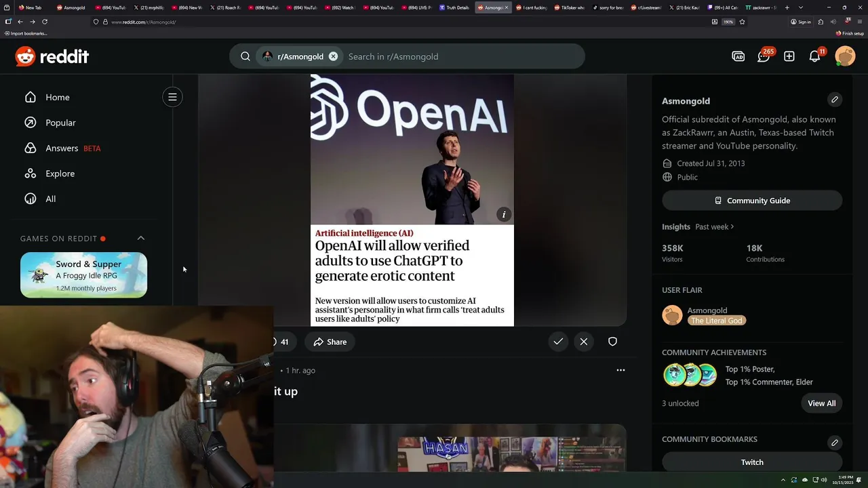Open three-dot menu on next post
Image resolution: width=868 pixels, height=488 pixels.
tap(620, 370)
